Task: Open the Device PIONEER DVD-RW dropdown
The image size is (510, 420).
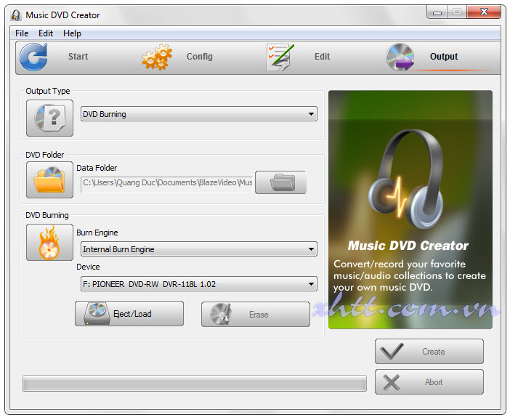Action: click(199, 283)
